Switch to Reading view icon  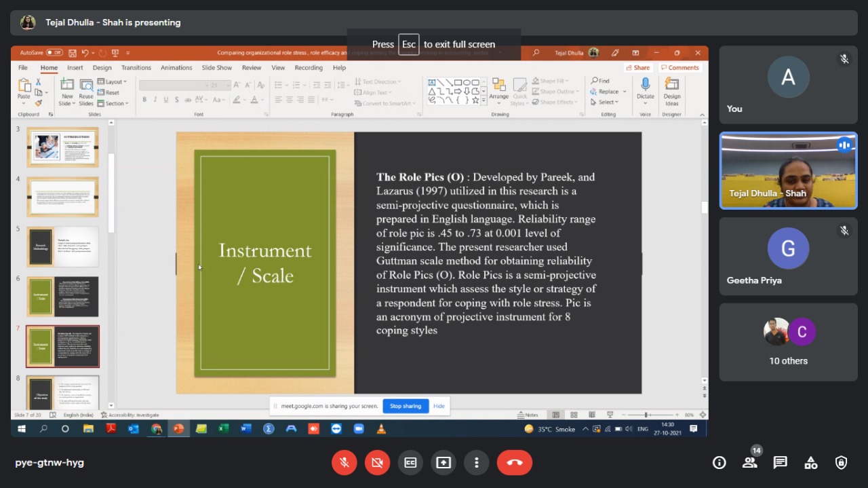(591, 415)
